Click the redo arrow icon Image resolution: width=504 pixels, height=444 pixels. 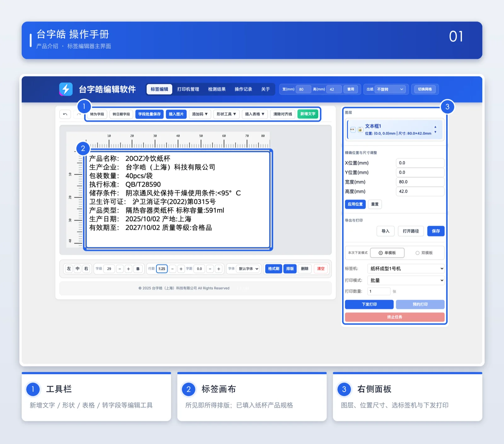pos(79,114)
